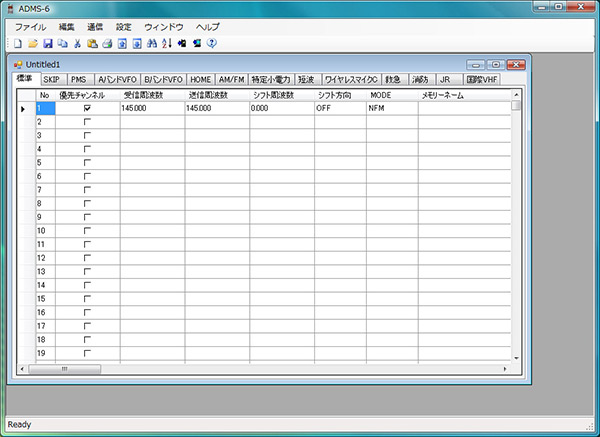Click receive frequency cell showing 145.000
600x437 pixels.
tap(151, 108)
